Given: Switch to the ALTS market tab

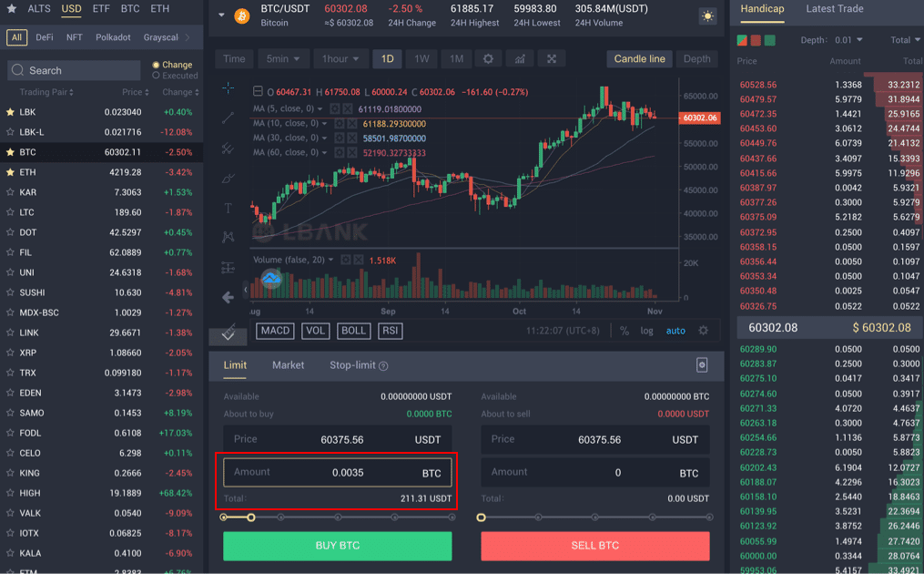Looking at the screenshot, I should coord(39,9).
